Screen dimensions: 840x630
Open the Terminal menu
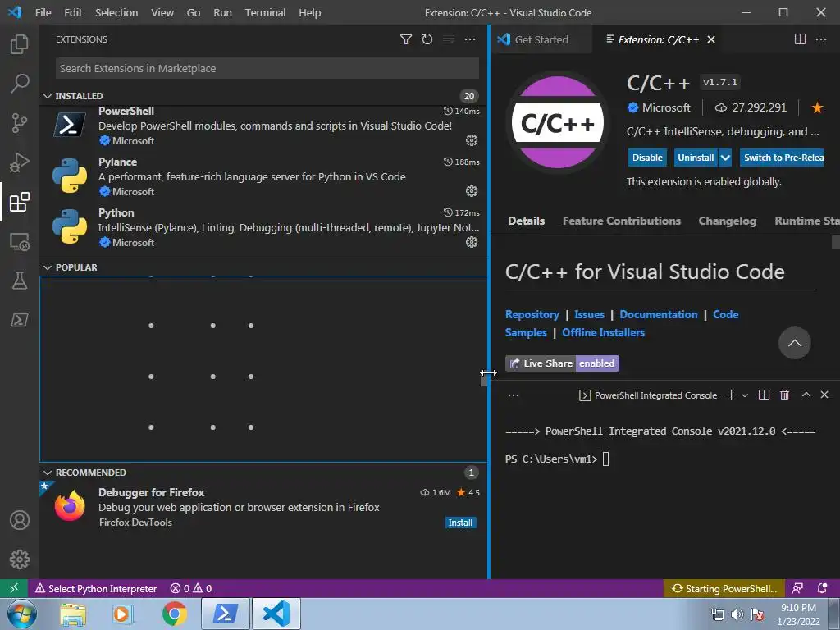pyautogui.click(x=265, y=12)
